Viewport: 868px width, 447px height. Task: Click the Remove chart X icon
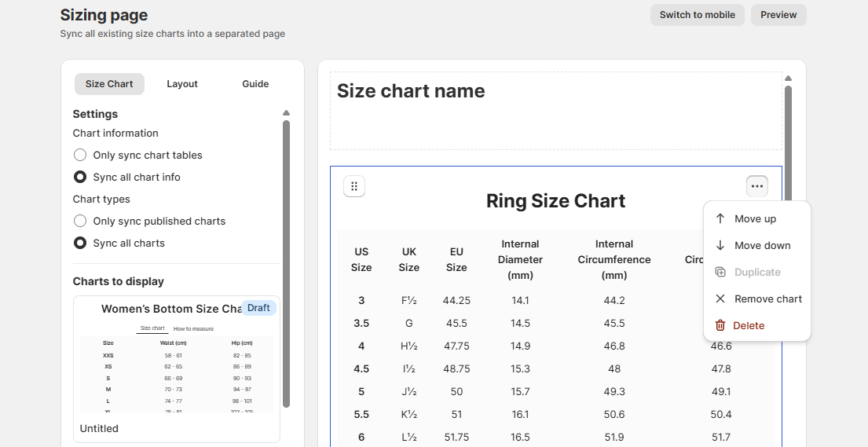pyautogui.click(x=720, y=299)
